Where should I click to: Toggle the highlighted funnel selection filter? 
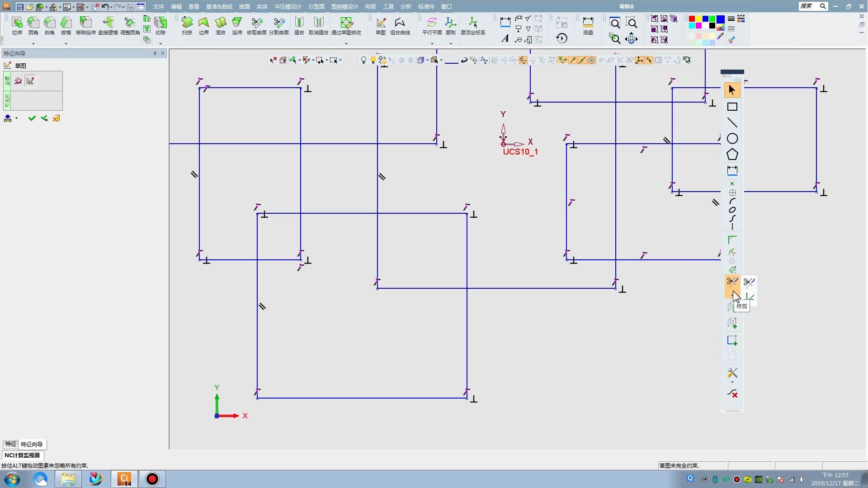(x=523, y=60)
